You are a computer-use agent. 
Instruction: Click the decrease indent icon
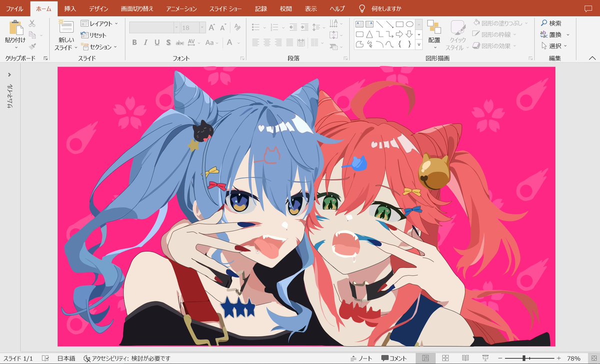tap(292, 28)
